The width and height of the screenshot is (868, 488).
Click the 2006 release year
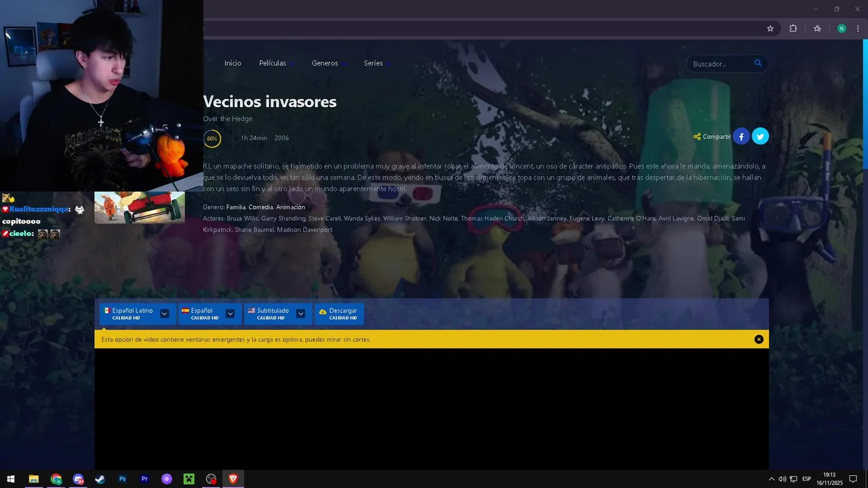coord(281,138)
